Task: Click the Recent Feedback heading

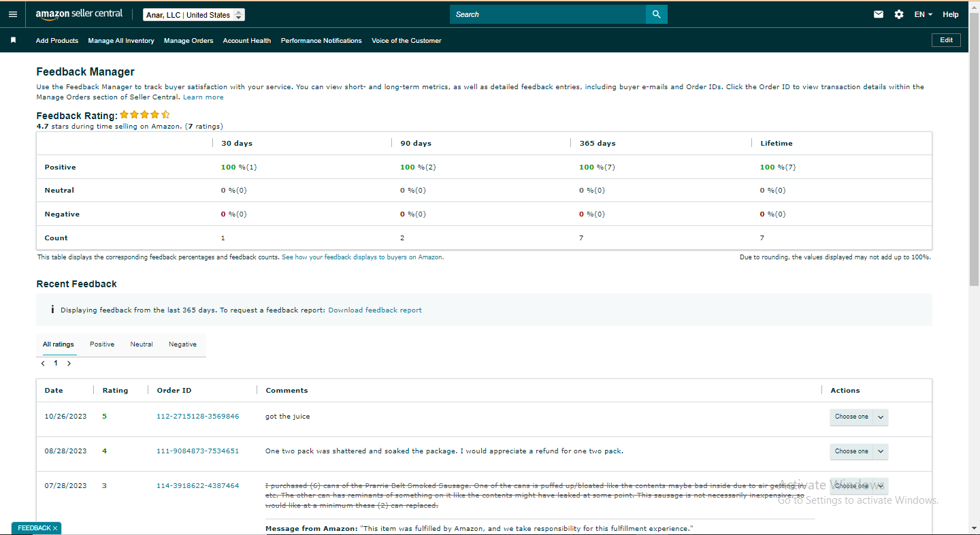Action: point(77,285)
